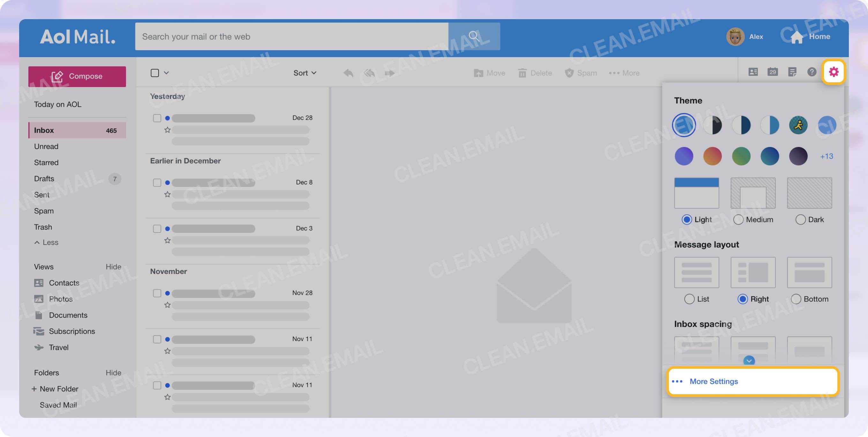Expand the checkbox selection chevron
868x437 pixels.
(x=166, y=72)
